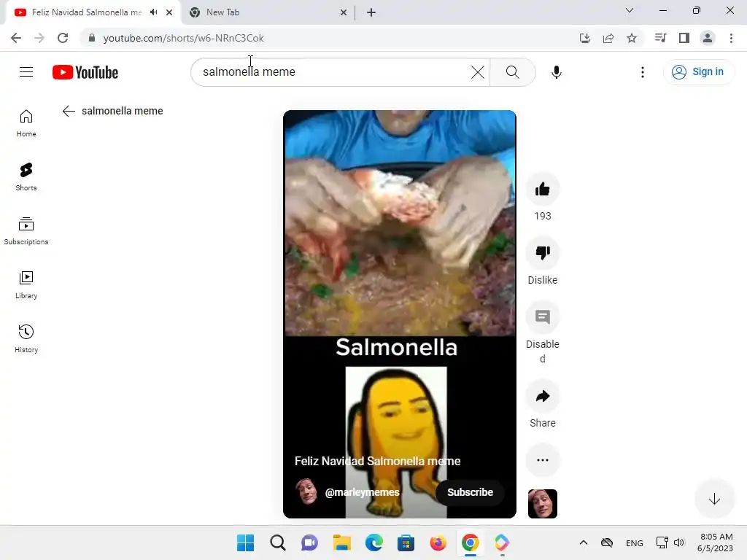Go back to salmonella meme results
The width and height of the screenshot is (747, 560).
[x=69, y=111]
